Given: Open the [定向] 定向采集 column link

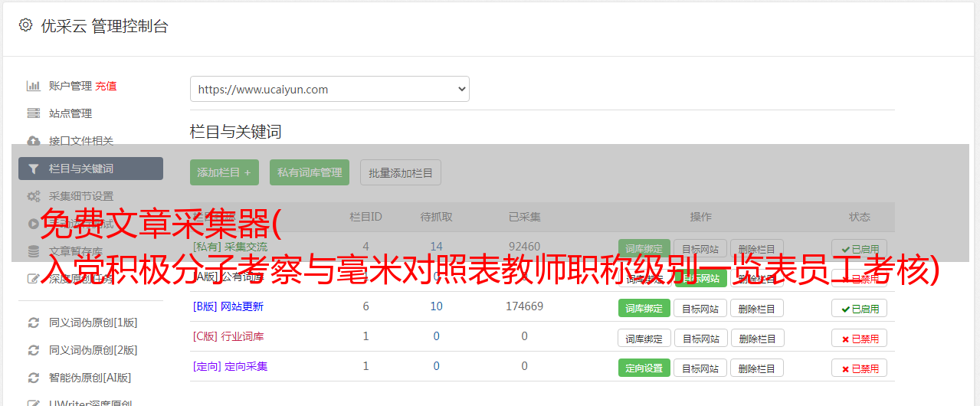Looking at the screenshot, I should pyautogui.click(x=230, y=366).
